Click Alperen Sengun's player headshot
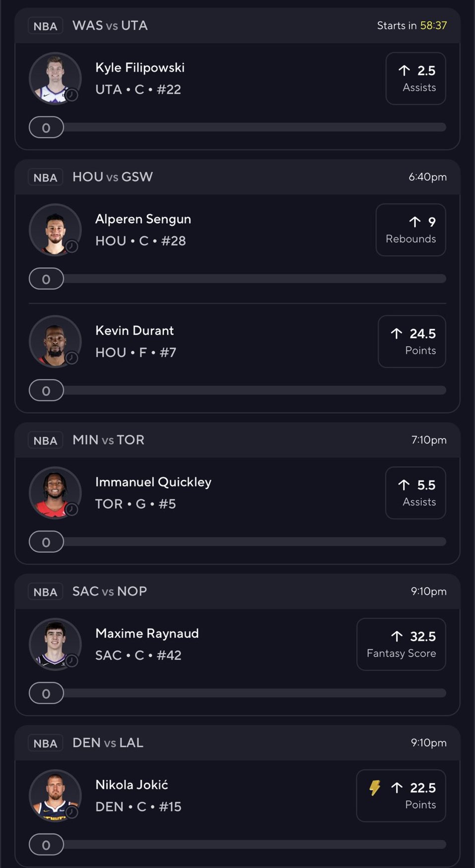This screenshot has width=475, height=868. pos(55,230)
